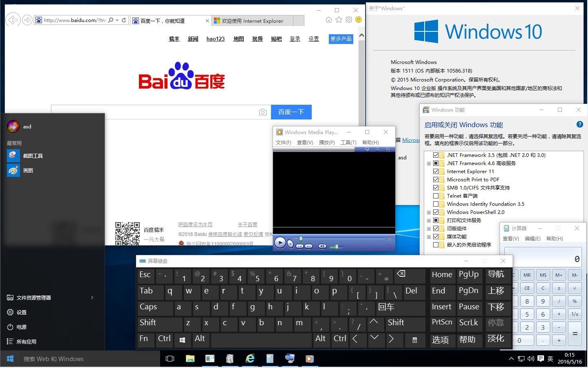Screen dimensions: 588x368
Task: Open help in the Windows Features dialog
Action: [x=580, y=125]
